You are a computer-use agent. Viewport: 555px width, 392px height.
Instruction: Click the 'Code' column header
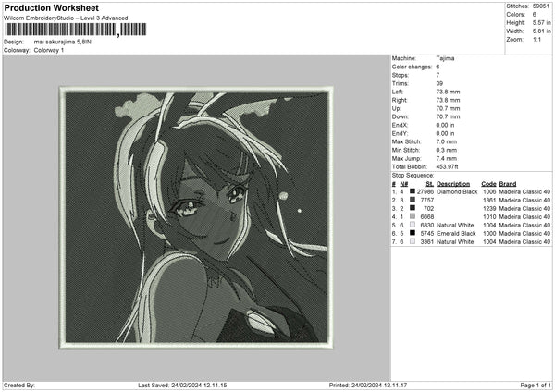click(488, 184)
